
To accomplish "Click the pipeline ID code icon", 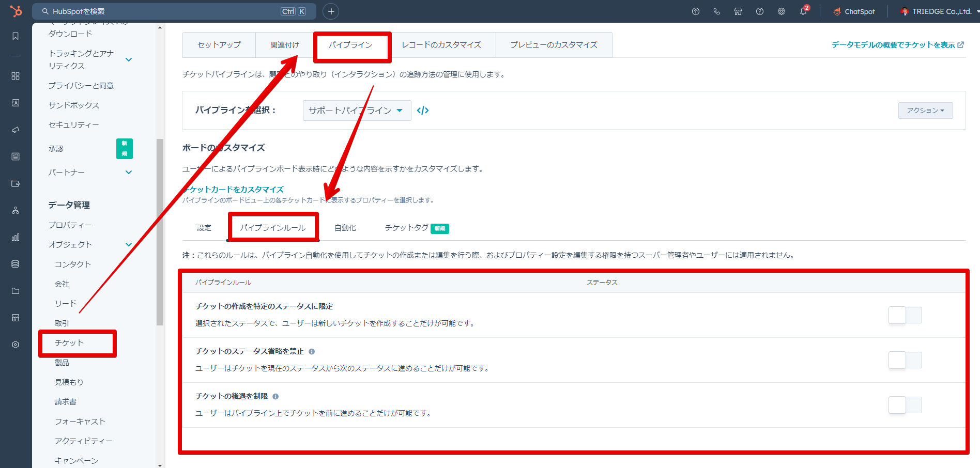I will [423, 110].
